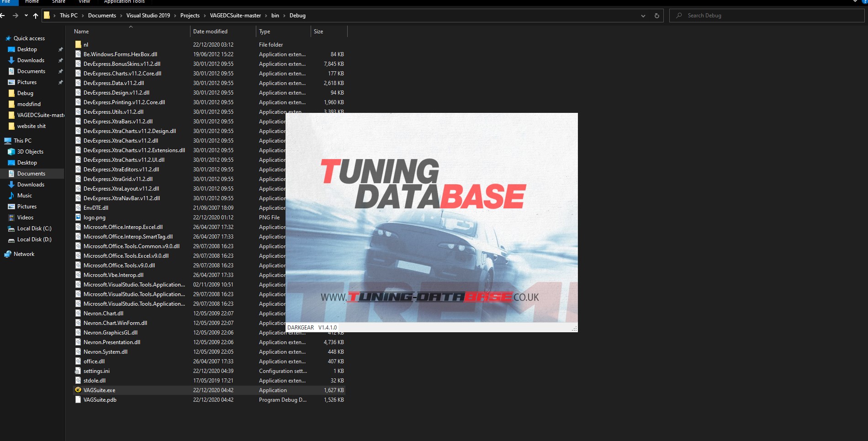Select the VAGSuite.exe application icon
The image size is (868, 441).
[x=78, y=390]
